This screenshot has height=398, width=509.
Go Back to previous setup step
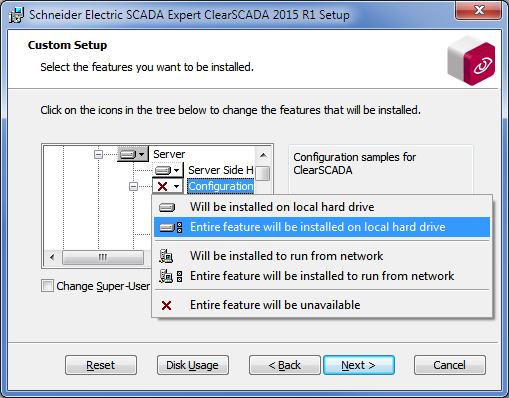pos(285,365)
